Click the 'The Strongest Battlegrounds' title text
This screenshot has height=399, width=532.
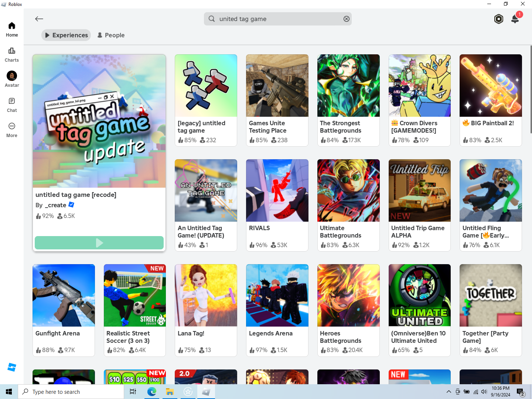[x=341, y=127]
